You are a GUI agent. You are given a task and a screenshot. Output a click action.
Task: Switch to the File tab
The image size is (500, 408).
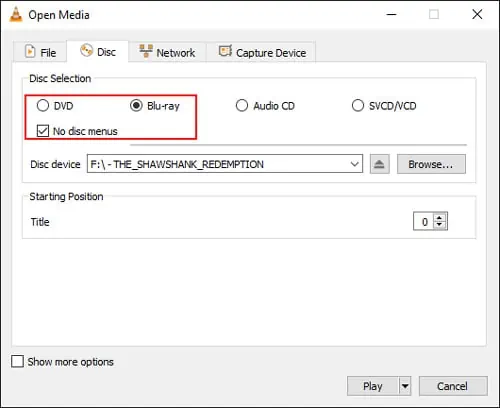coord(40,52)
